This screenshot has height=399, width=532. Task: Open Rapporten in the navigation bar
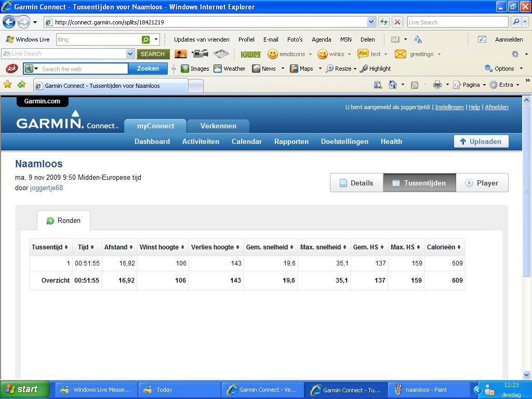(x=291, y=141)
